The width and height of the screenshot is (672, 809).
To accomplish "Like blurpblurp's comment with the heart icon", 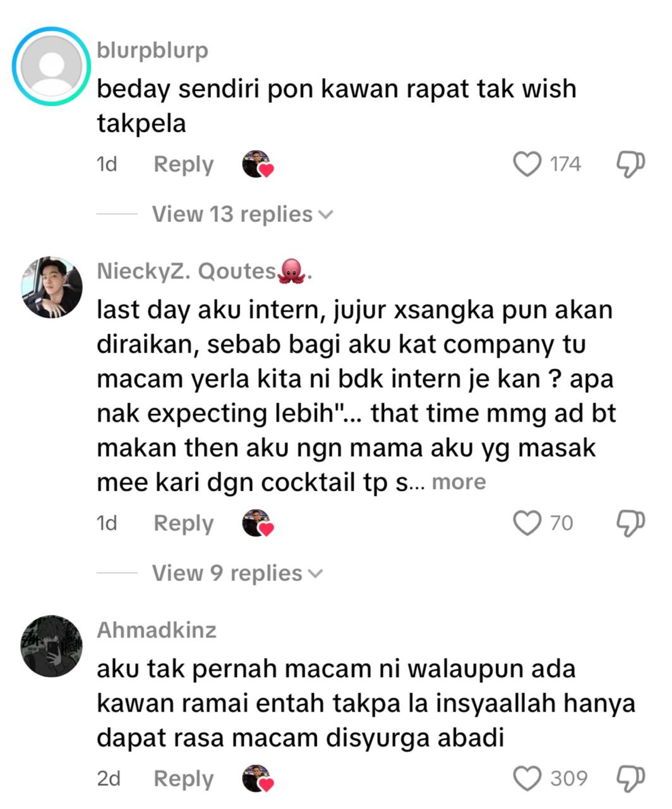I will pyautogui.click(x=527, y=164).
